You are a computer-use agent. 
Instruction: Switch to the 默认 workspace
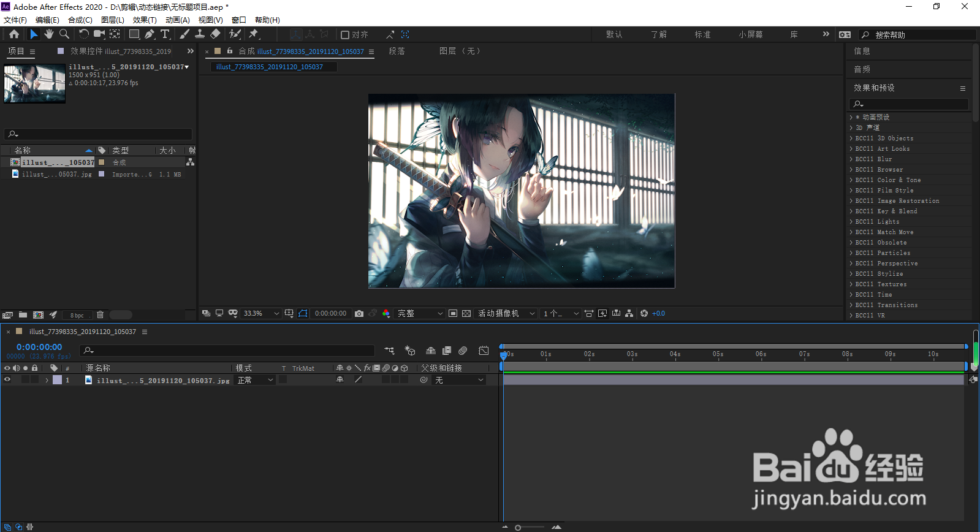coord(614,34)
